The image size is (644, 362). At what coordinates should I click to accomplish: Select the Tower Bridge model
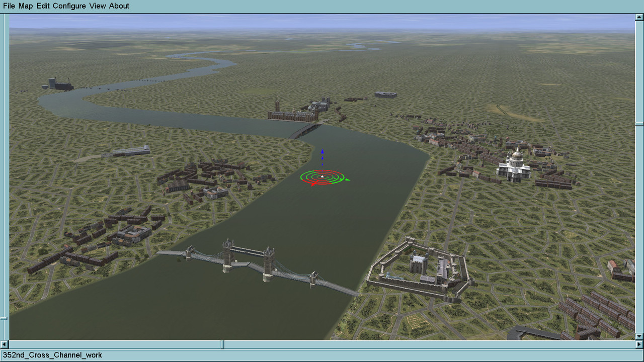[x=259, y=265]
